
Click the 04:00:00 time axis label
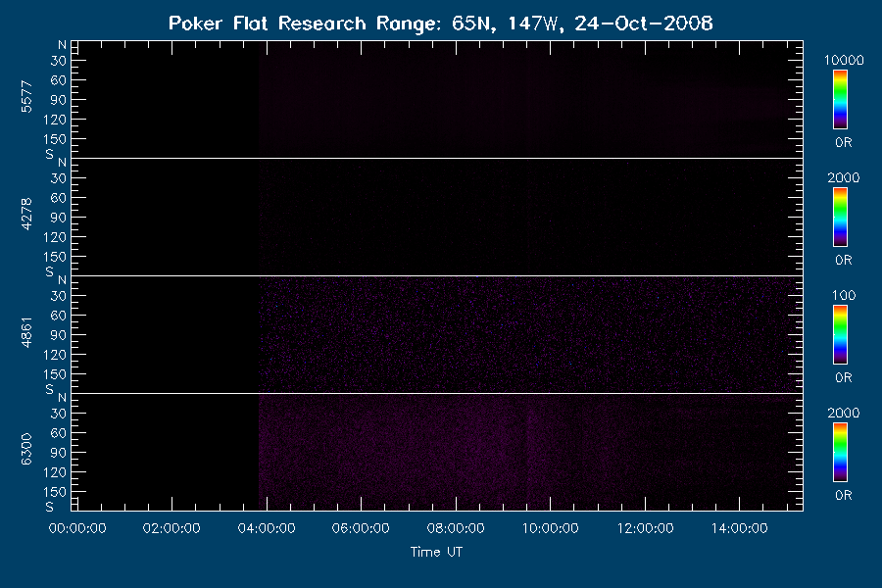coord(266,528)
